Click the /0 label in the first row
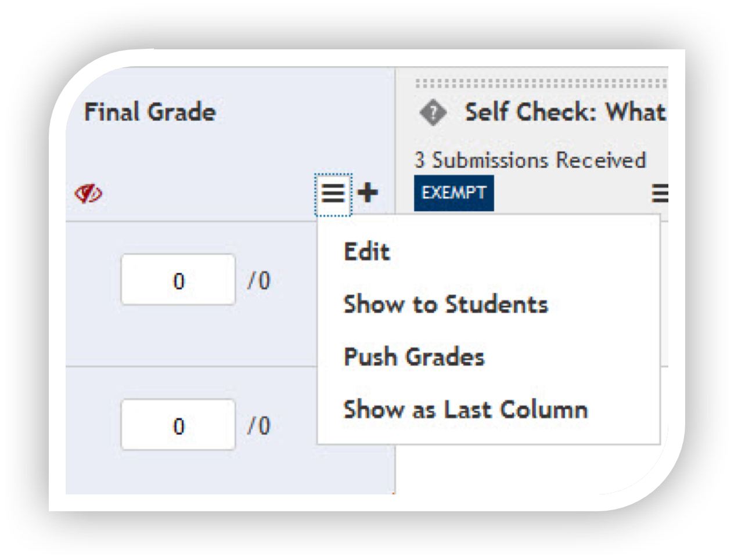This screenshot has width=734, height=560. pos(259,281)
